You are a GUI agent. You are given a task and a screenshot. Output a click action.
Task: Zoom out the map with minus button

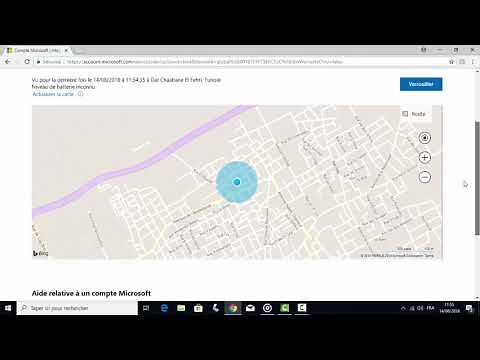click(424, 177)
